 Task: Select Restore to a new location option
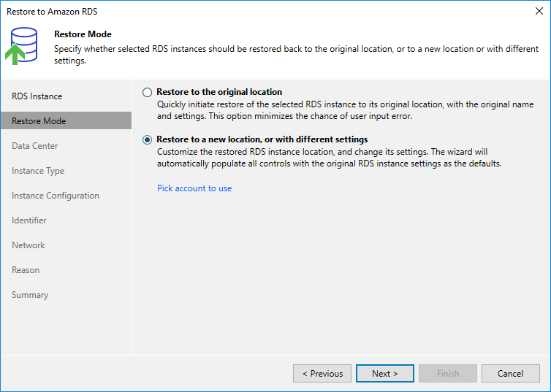[148, 139]
